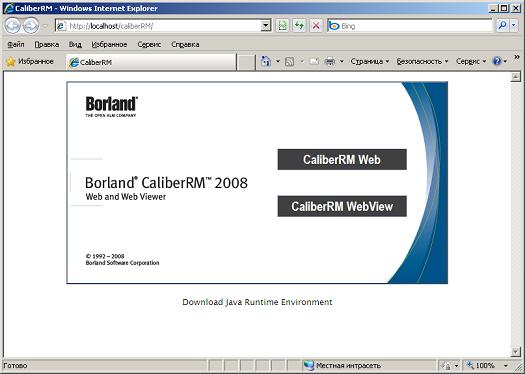Image resolution: width=525 pixels, height=374 pixels.
Task: Open the Файл menu
Action: point(15,45)
